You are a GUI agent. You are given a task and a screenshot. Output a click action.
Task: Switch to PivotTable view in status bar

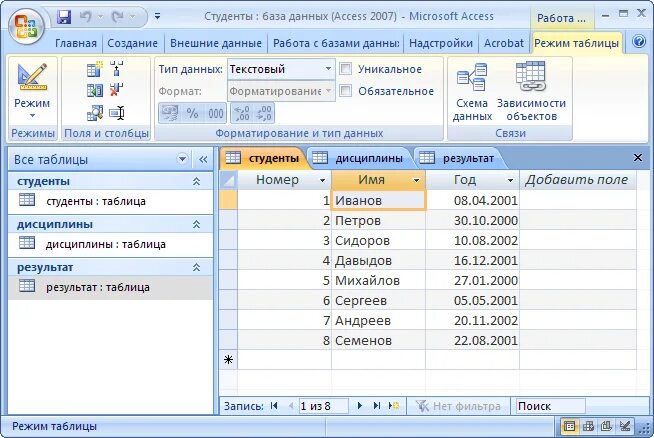coord(588,426)
